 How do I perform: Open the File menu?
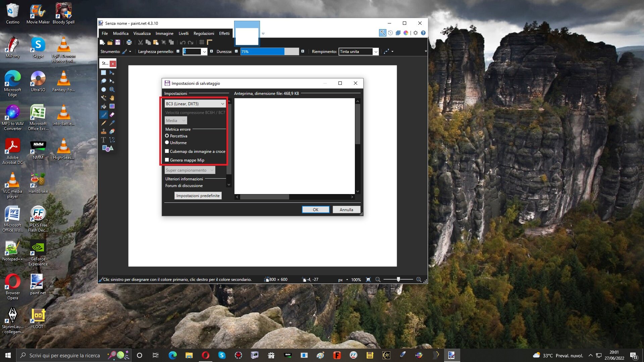click(x=105, y=33)
